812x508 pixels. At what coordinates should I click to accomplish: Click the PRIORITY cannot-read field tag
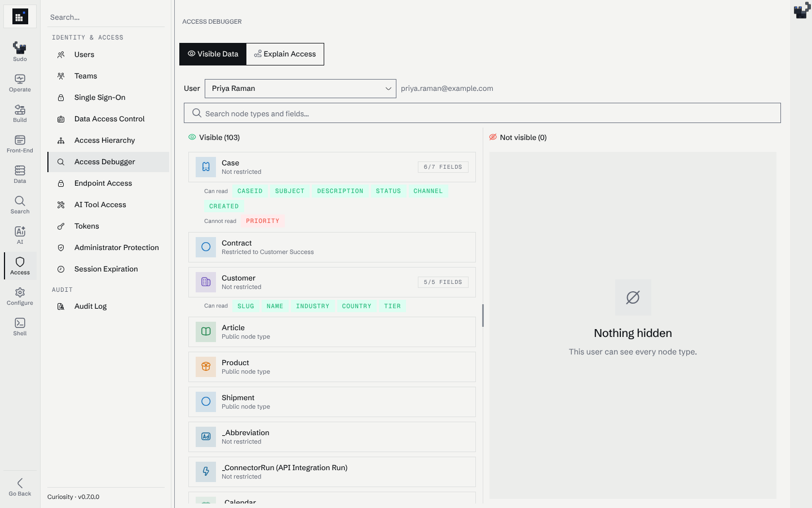pos(263,221)
